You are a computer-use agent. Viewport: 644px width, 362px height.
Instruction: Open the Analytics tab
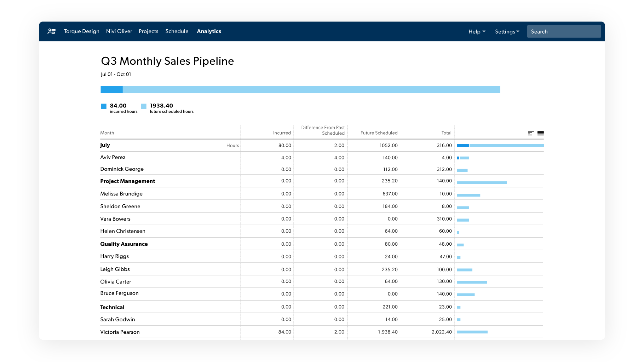pos(209,31)
